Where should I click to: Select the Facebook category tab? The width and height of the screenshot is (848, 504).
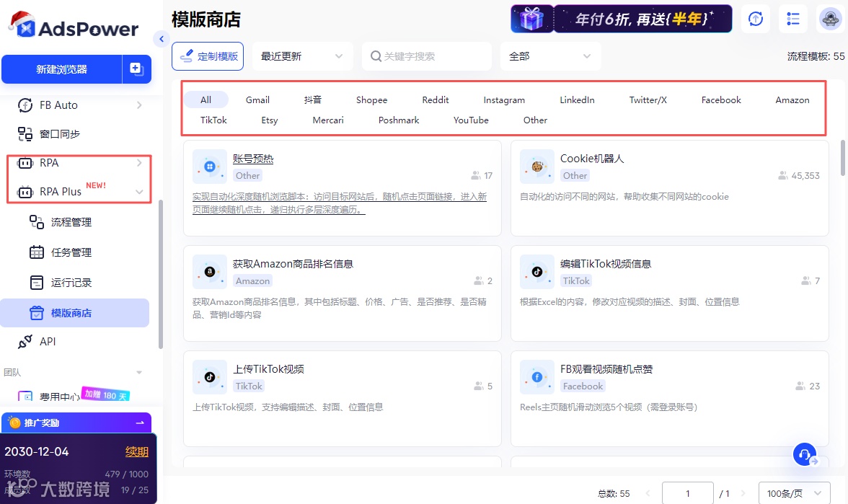click(721, 100)
